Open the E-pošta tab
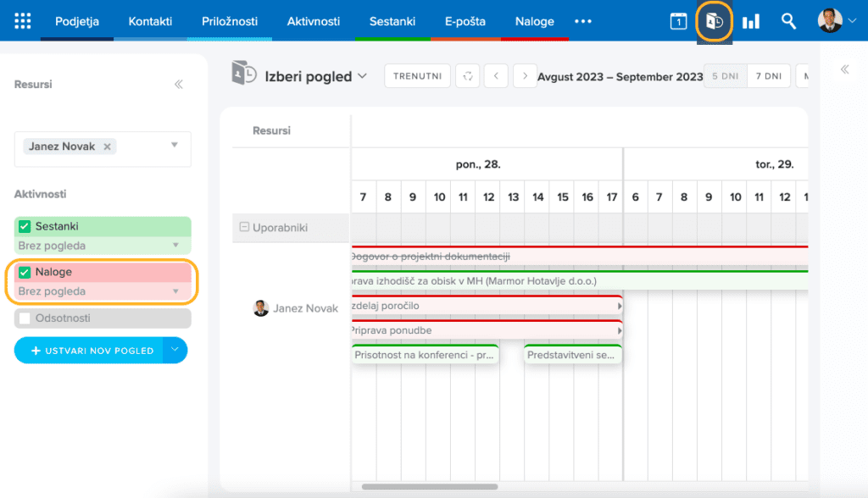The height and width of the screenshot is (498, 868). pos(465,21)
